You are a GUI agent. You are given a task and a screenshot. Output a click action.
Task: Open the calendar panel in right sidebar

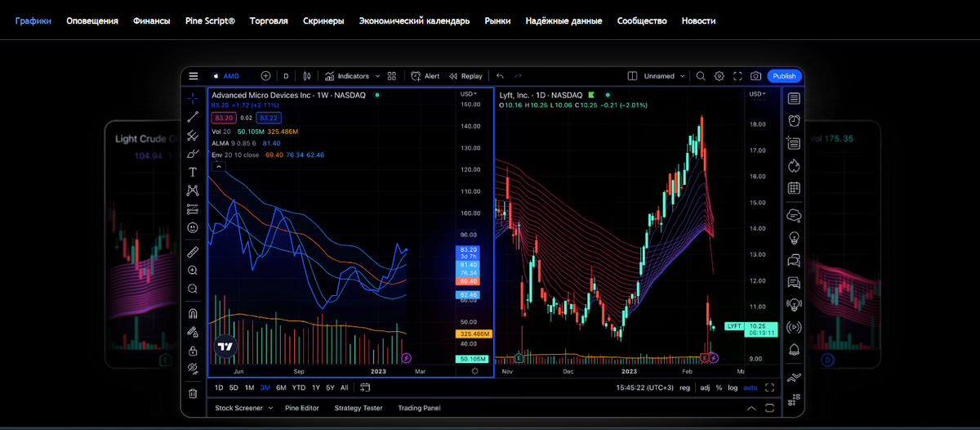[794, 188]
